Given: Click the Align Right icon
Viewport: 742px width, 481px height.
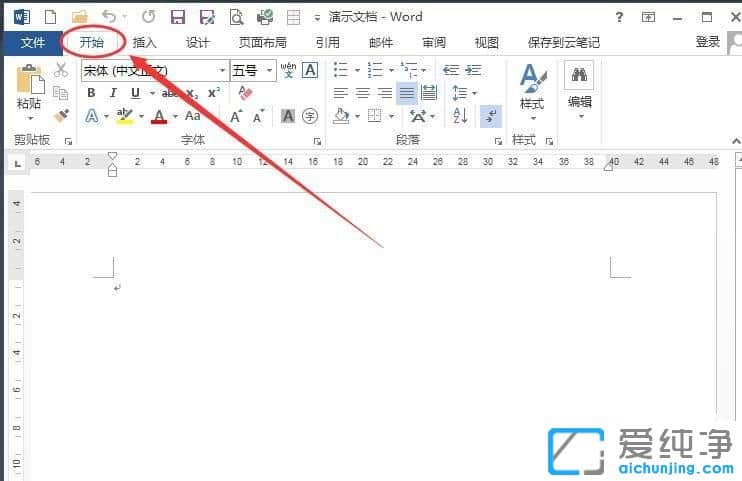Looking at the screenshot, I should [384, 93].
